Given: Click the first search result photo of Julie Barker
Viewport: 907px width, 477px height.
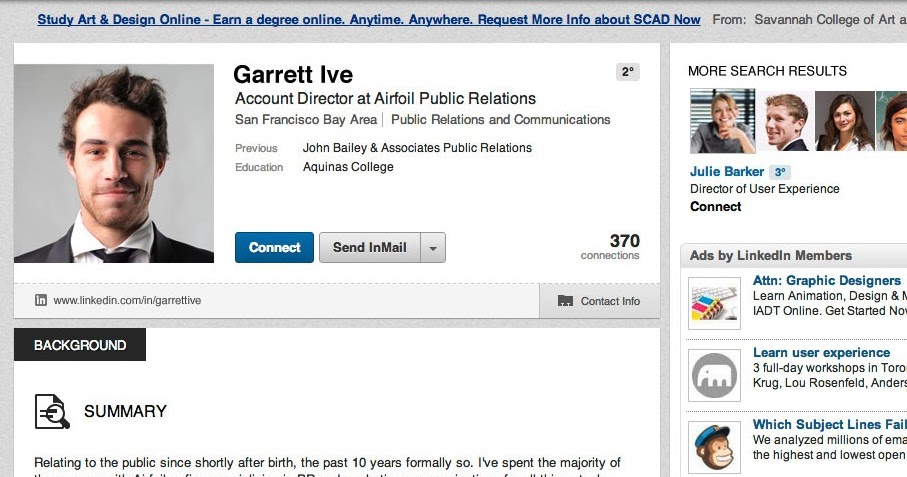Looking at the screenshot, I should (x=722, y=121).
